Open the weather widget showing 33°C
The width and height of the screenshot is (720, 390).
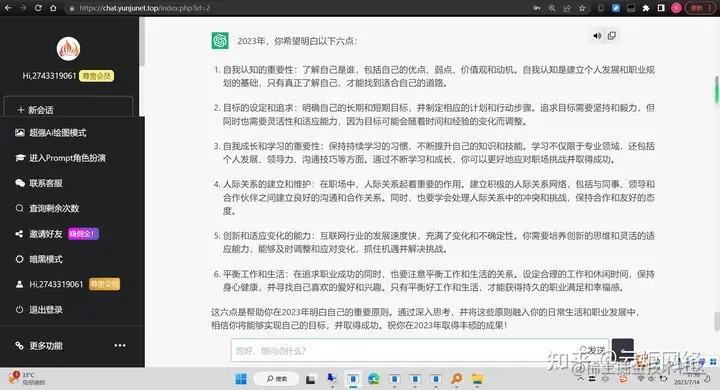point(27,379)
